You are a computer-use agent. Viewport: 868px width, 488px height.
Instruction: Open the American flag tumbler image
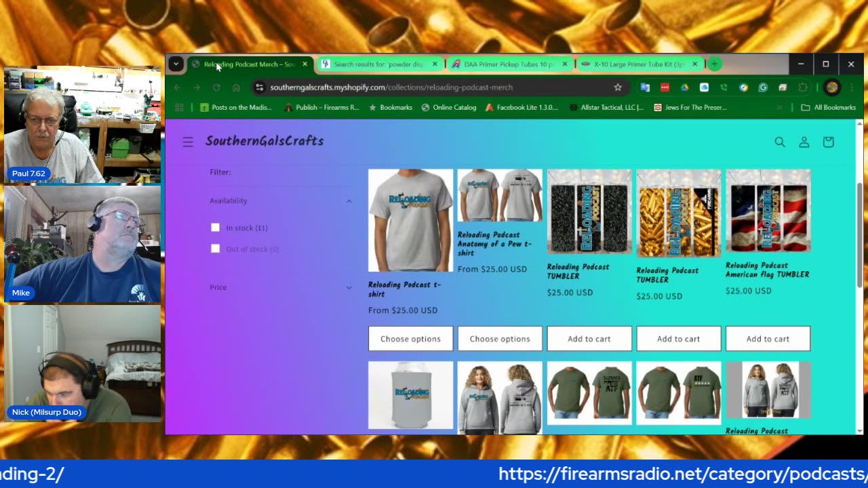768,211
